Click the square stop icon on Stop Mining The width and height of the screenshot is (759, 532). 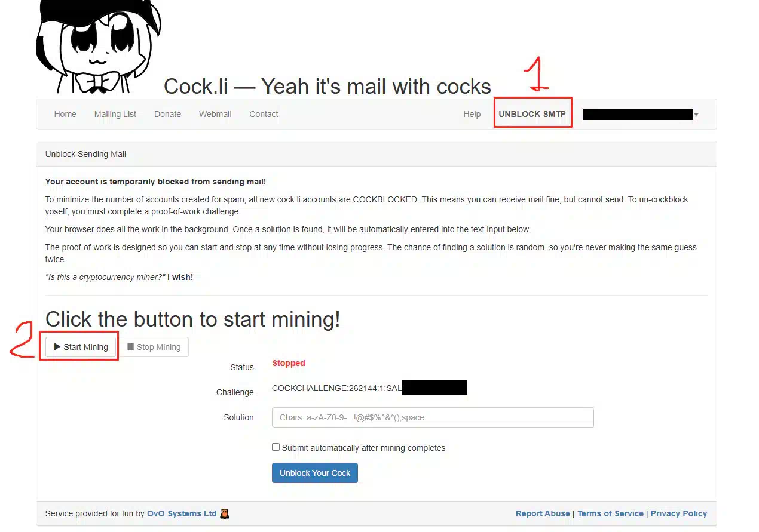click(x=130, y=346)
